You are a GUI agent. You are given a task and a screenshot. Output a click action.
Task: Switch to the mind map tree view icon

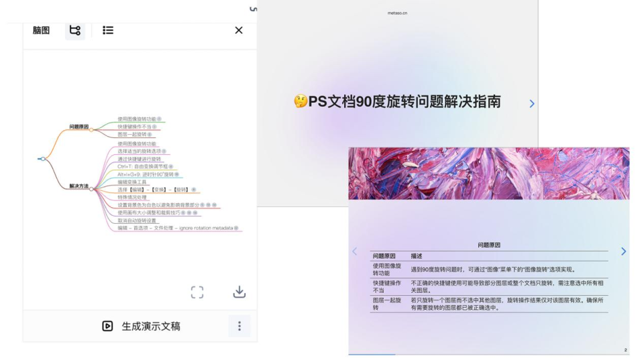coord(74,30)
